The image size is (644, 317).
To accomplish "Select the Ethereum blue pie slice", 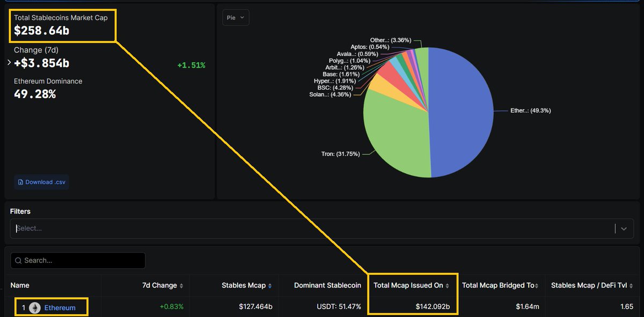I will click(462, 113).
